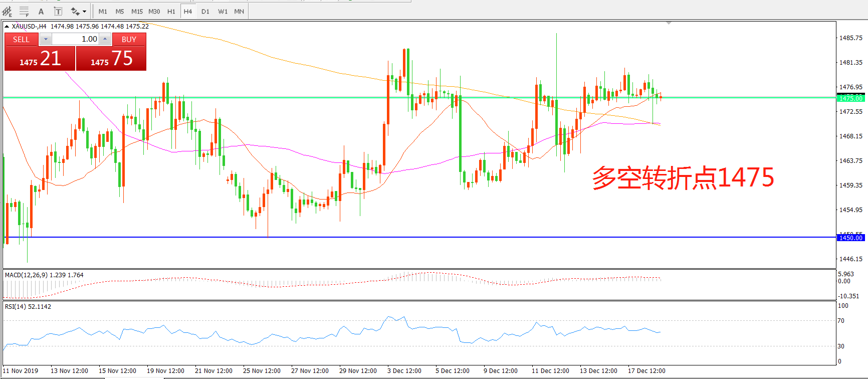Select the Fibonacci retracement tool

[x=24, y=11]
